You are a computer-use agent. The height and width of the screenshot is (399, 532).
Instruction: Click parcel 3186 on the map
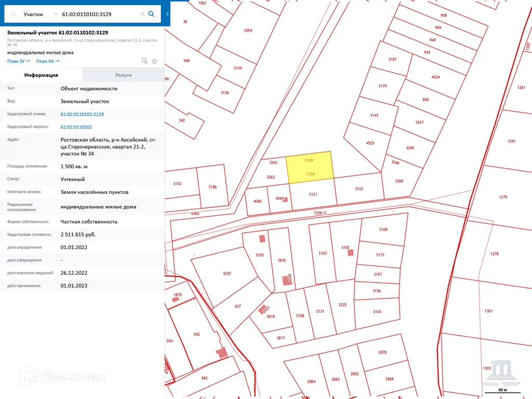click(x=212, y=187)
